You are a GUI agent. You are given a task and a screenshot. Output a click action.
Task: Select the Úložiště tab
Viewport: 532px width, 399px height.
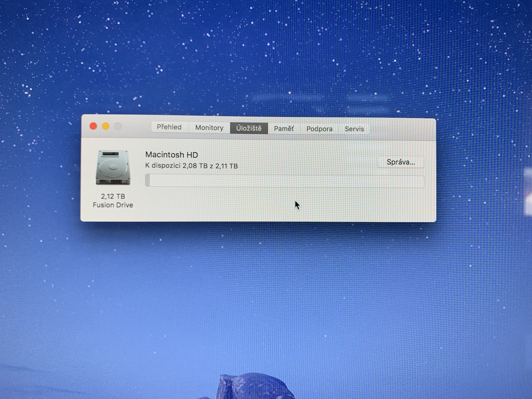pyautogui.click(x=249, y=128)
